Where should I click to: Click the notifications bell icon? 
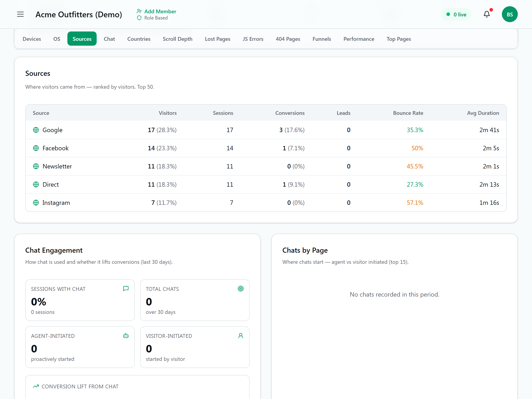(x=487, y=14)
